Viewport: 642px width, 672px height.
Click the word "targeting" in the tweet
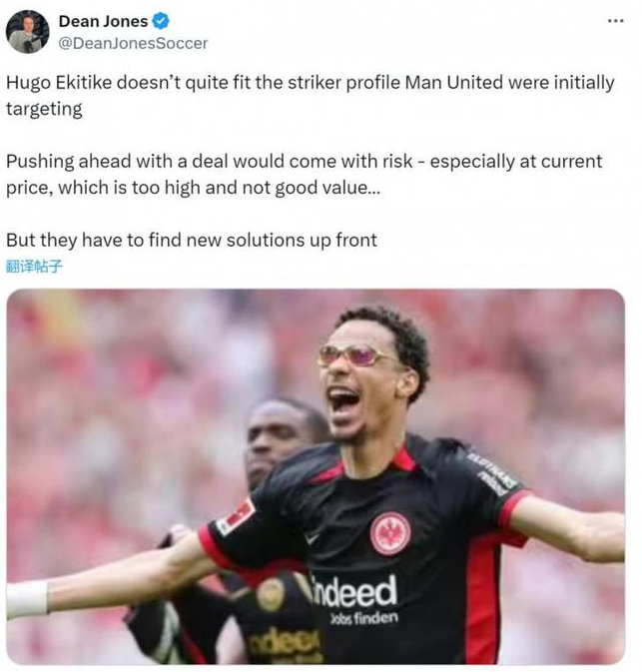(44, 109)
